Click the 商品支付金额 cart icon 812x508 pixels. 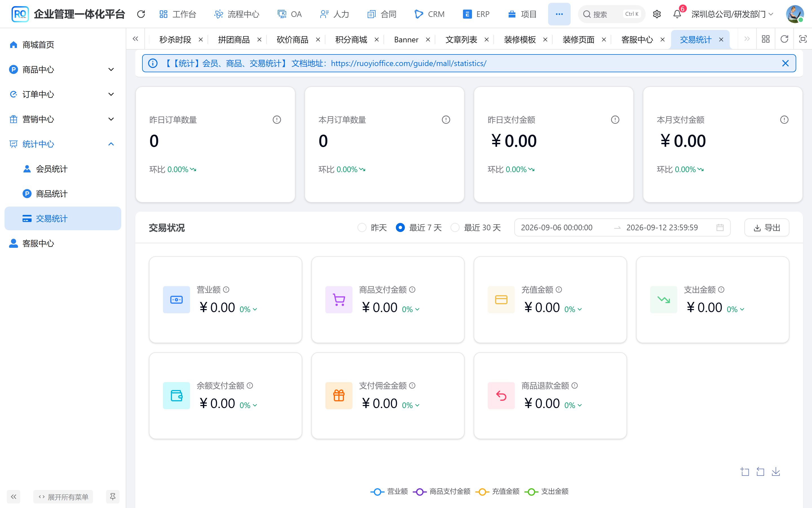pyautogui.click(x=339, y=300)
